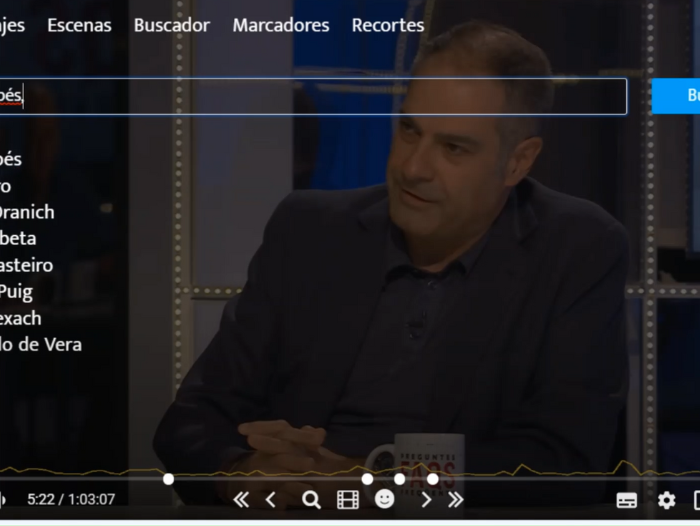Select the suggestion ending in 'de Vera'

click(41, 345)
